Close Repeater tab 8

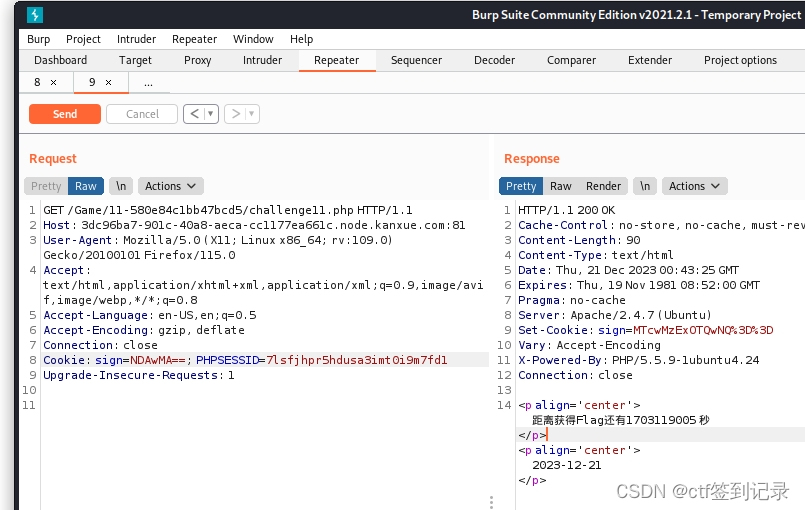pos(53,82)
